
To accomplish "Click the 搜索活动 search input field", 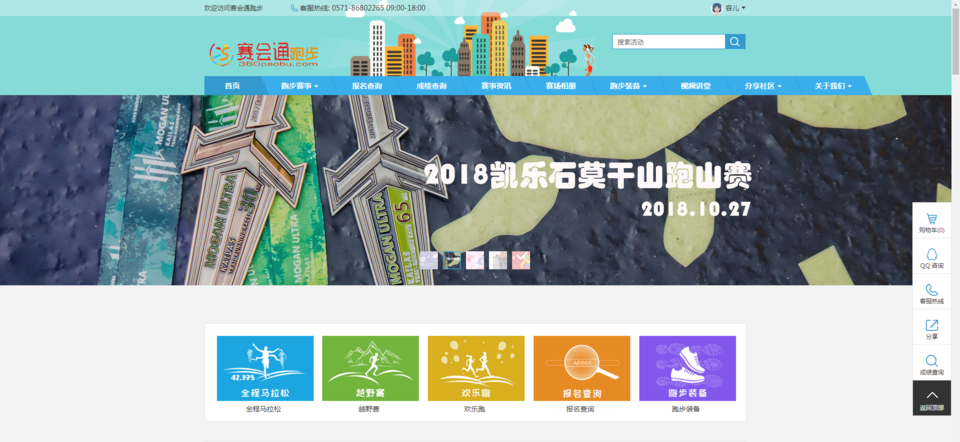I will (668, 42).
